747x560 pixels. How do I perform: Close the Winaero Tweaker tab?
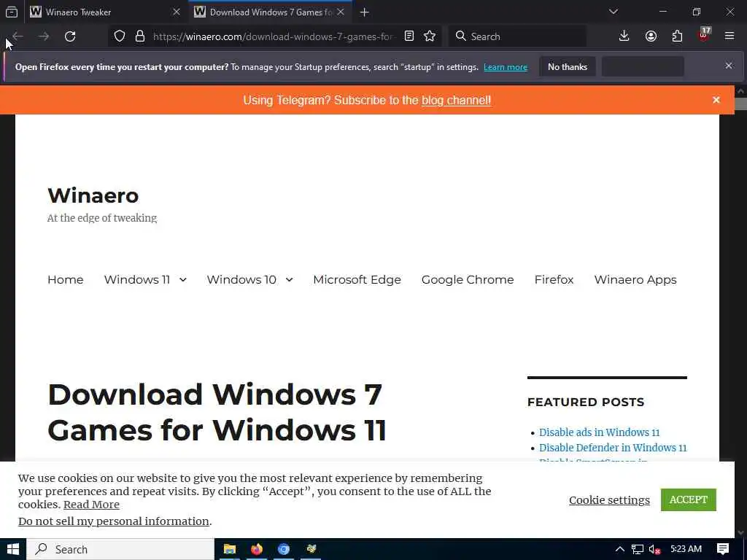[x=177, y=12]
